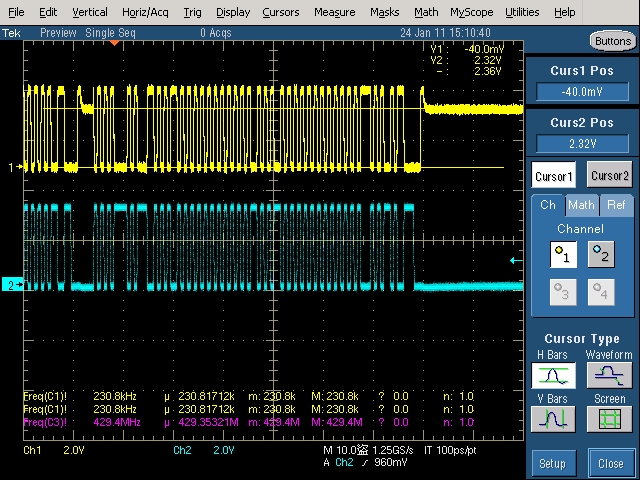Screen dimensions: 640x480
Task: Click the A Ch2 960mV trigger readout
Action: (x=365, y=462)
